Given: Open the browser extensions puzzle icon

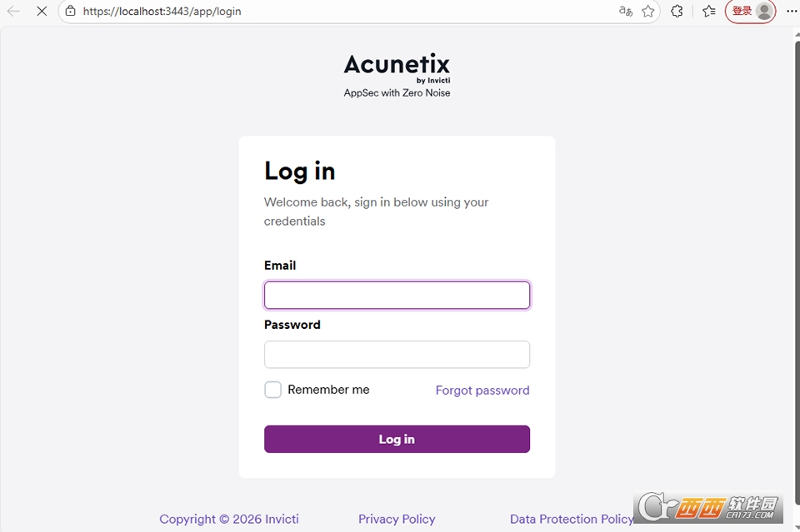Looking at the screenshot, I should click(x=677, y=11).
